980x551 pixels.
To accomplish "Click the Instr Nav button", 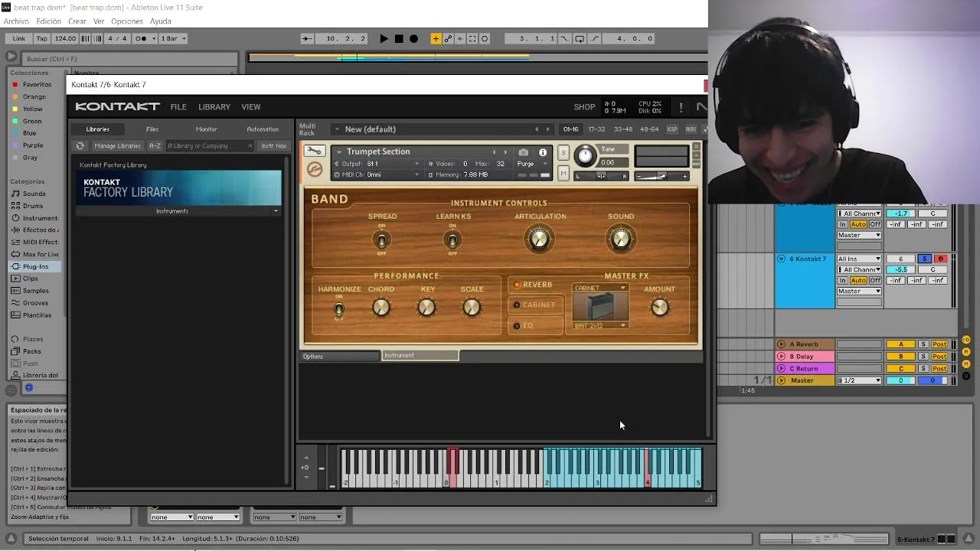I will [273, 145].
